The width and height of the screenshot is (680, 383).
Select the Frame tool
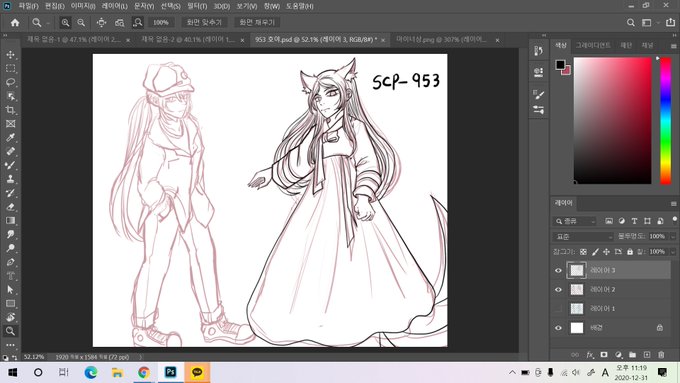point(10,124)
